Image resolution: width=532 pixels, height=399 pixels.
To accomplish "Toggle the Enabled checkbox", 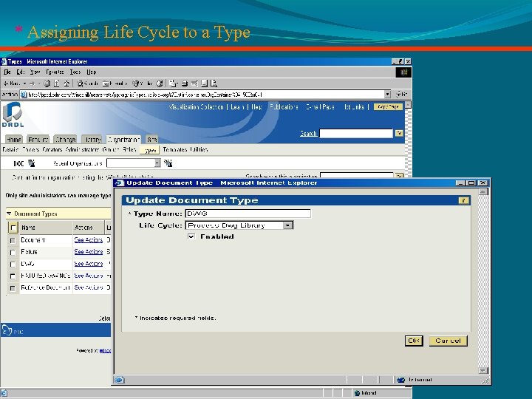I will [x=191, y=236].
